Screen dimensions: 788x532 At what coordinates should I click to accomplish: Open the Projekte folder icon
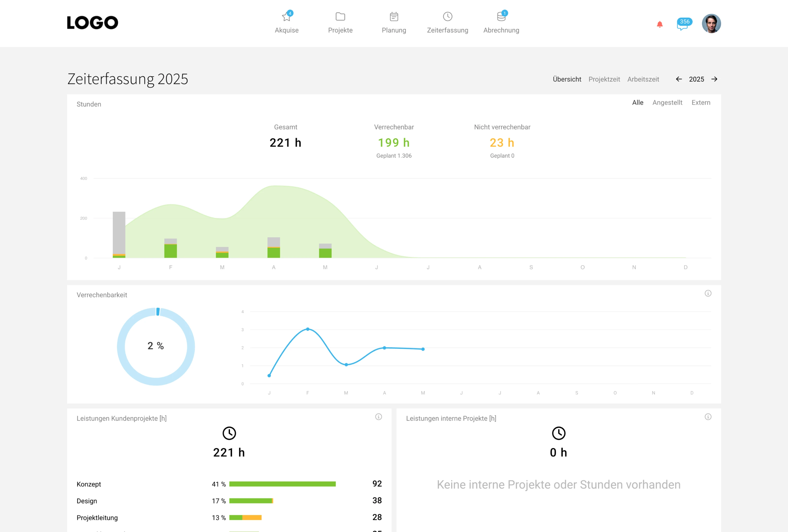click(340, 17)
